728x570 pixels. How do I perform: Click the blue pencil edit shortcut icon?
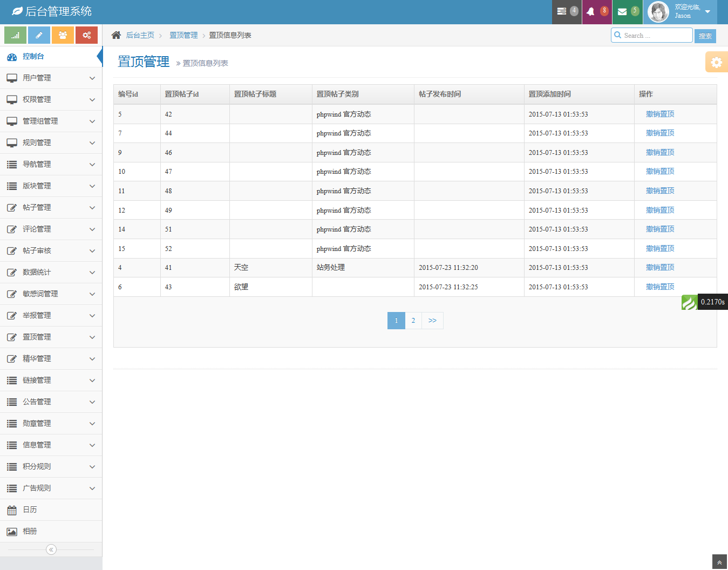[39, 35]
